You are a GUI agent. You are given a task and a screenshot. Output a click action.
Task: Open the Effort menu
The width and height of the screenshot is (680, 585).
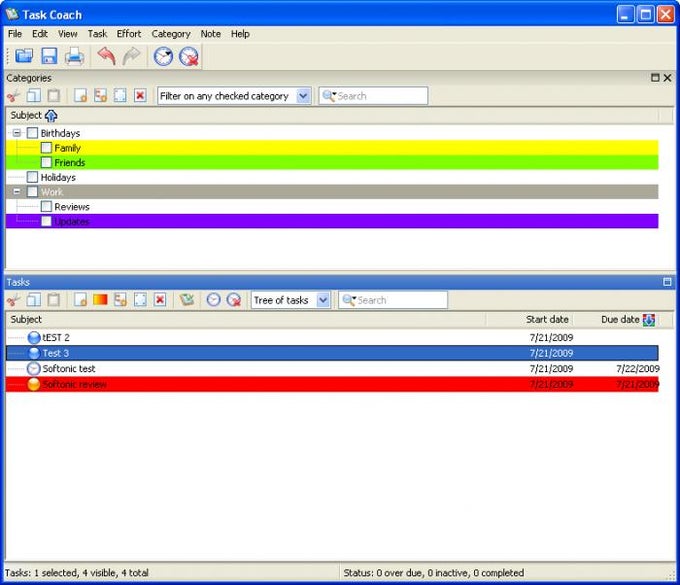pyautogui.click(x=129, y=34)
